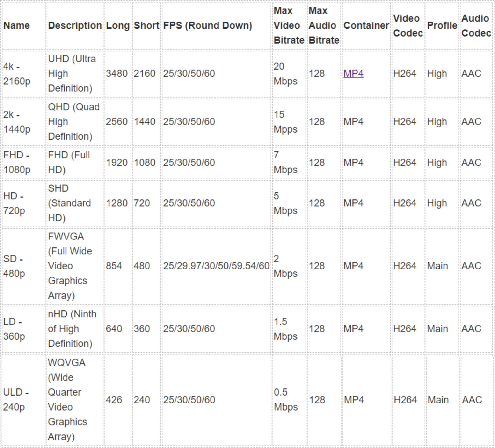Image resolution: width=495 pixels, height=448 pixels.
Task: Select the 'SD - 480p' name cell
Action: [x=14, y=266]
